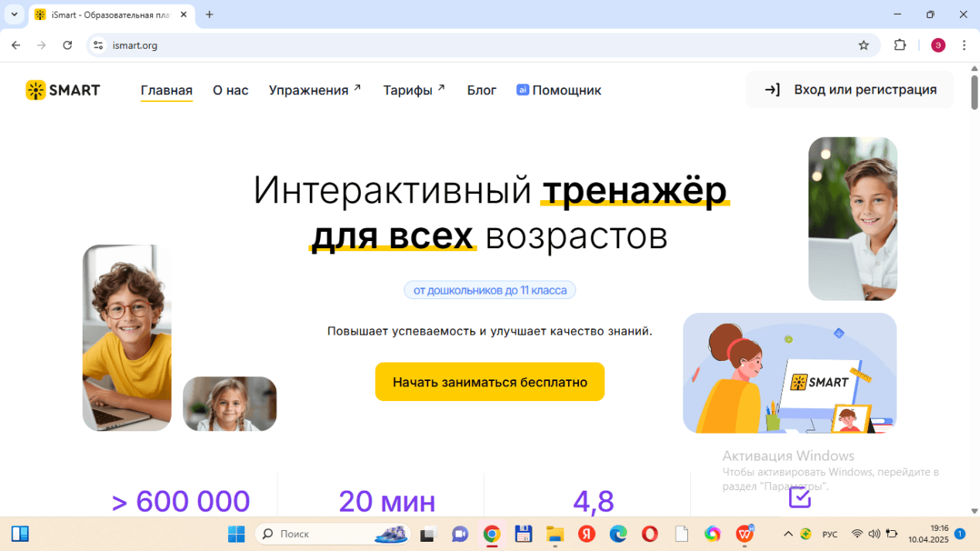980x551 pixels.
Task: Open the AI Помощник badge icon
Action: click(x=522, y=90)
